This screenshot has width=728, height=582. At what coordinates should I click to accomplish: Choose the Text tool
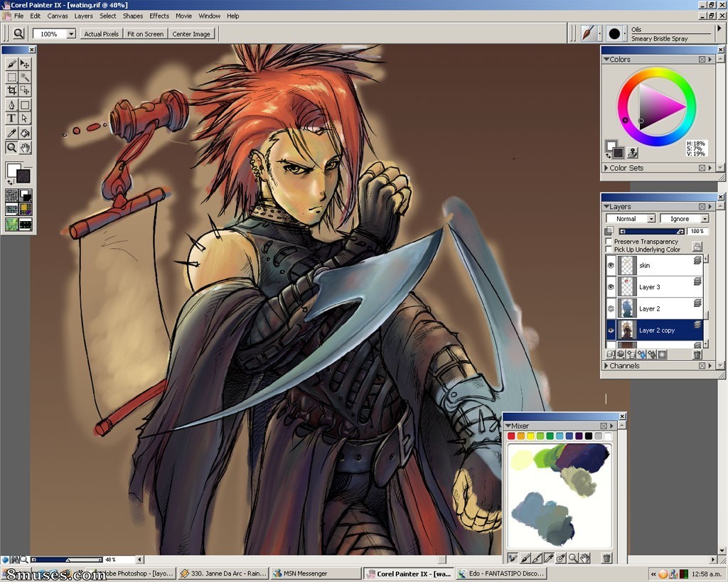pyautogui.click(x=11, y=119)
